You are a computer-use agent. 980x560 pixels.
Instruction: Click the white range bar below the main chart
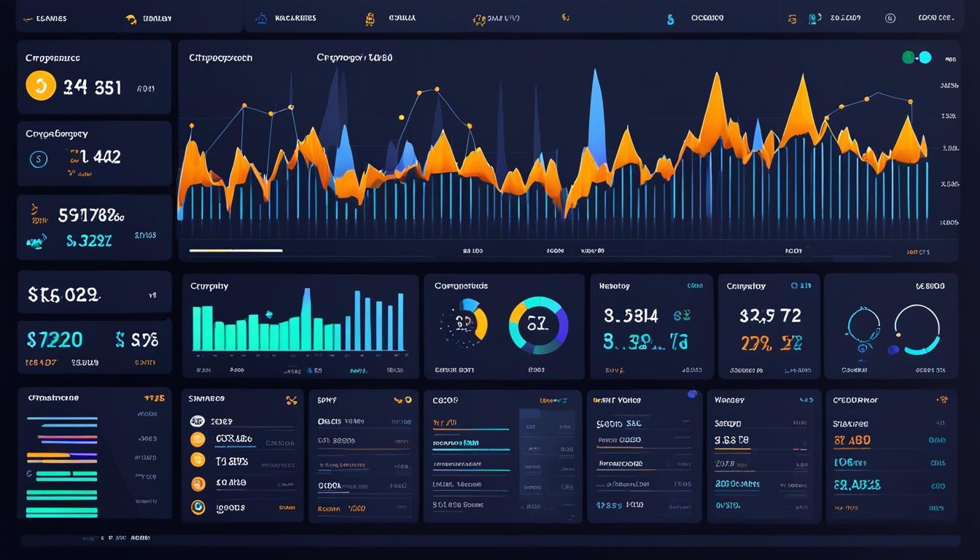click(x=236, y=250)
